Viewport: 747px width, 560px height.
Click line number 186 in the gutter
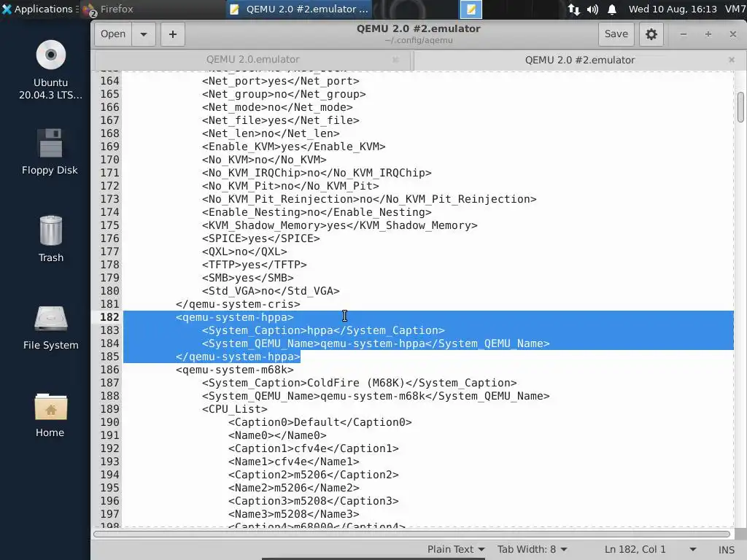coord(109,370)
